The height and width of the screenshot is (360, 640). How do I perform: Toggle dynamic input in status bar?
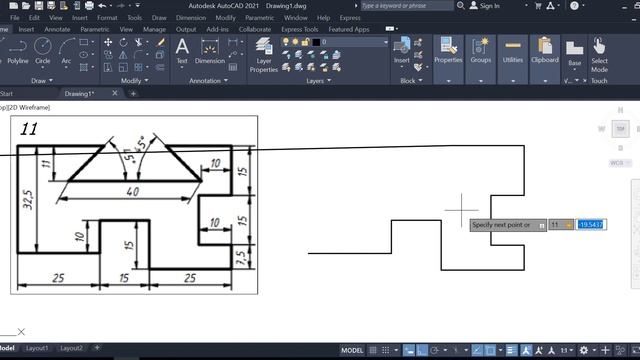tap(409, 350)
